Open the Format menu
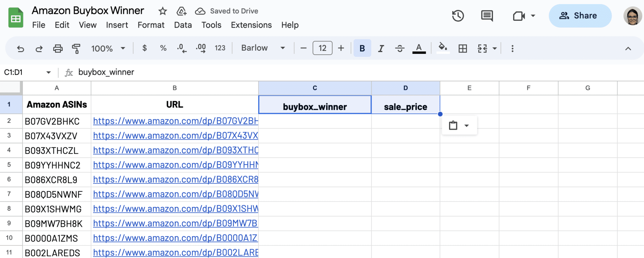644x258 pixels. click(151, 25)
